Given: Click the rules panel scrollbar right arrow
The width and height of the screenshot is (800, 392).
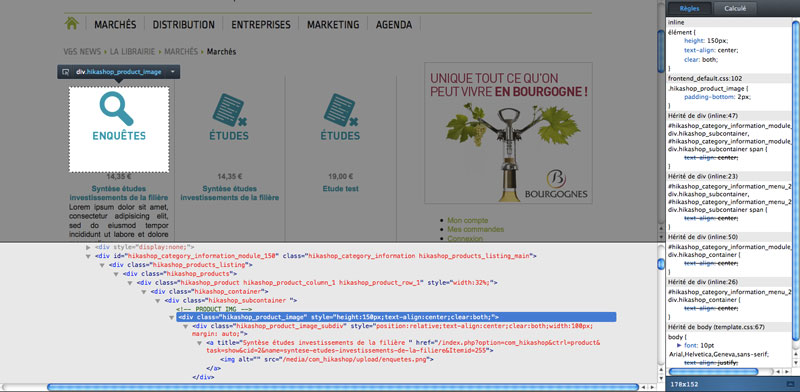Looking at the screenshot, I should click(788, 372).
